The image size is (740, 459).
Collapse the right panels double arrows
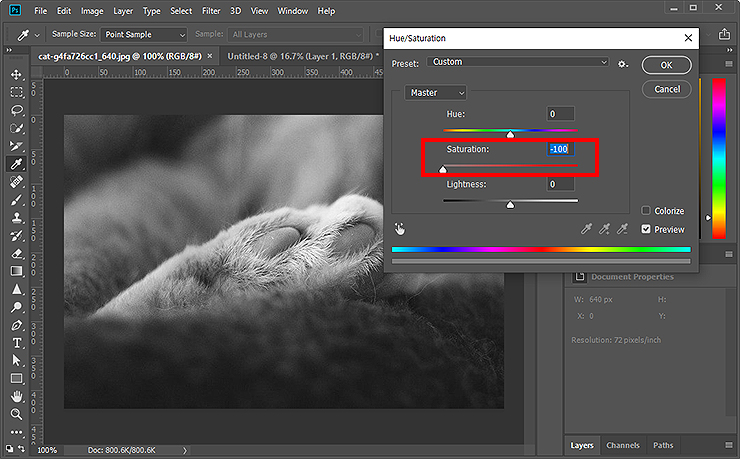coord(730,50)
